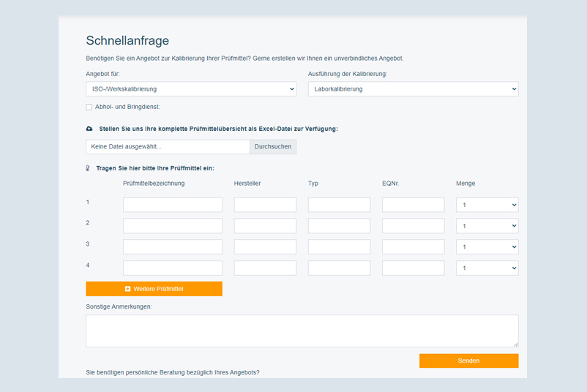The height and width of the screenshot is (392, 587).
Task: Focus Prüfmittelbezeichnung field in row 2
Action: (173, 226)
